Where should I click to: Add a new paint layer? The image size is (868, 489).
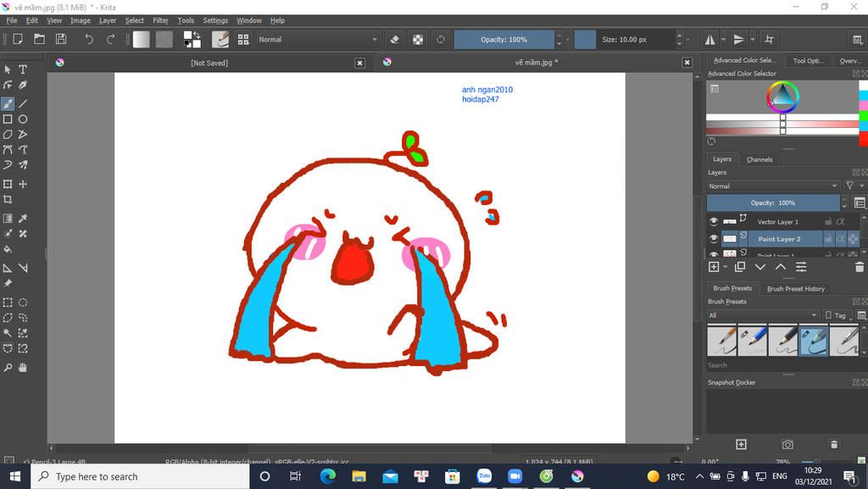pyautogui.click(x=714, y=267)
